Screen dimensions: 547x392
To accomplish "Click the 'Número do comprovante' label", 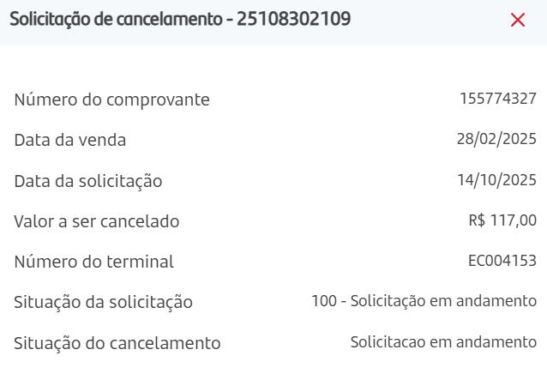I will pos(111,100).
